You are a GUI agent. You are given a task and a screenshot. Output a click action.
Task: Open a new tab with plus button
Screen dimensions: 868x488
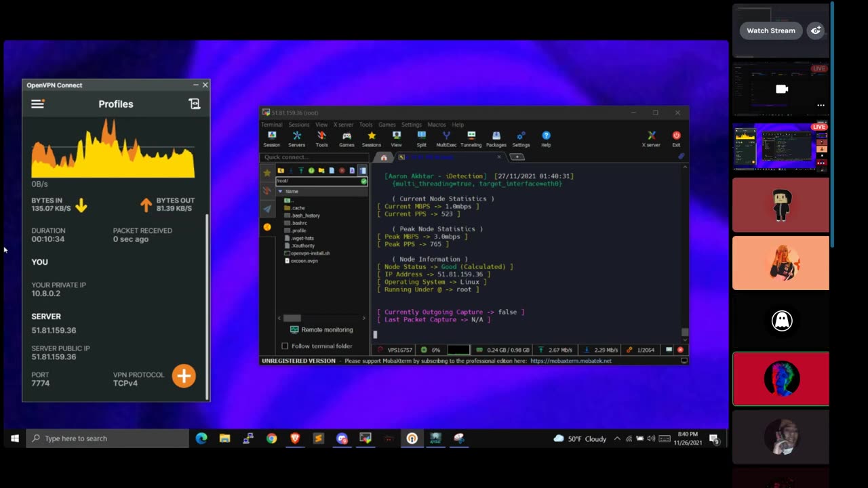[517, 157]
